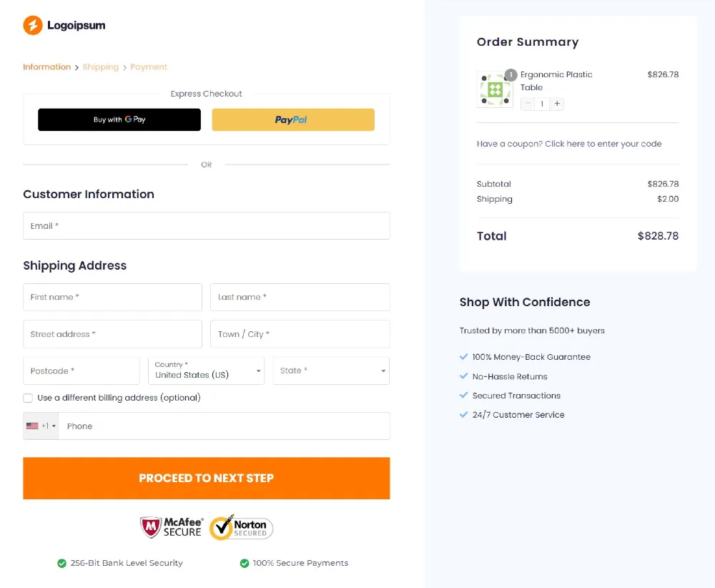This screenshot has width=715, height=588.
Task: Pay using Buy with G Pay button
Action: pos(119,119)
